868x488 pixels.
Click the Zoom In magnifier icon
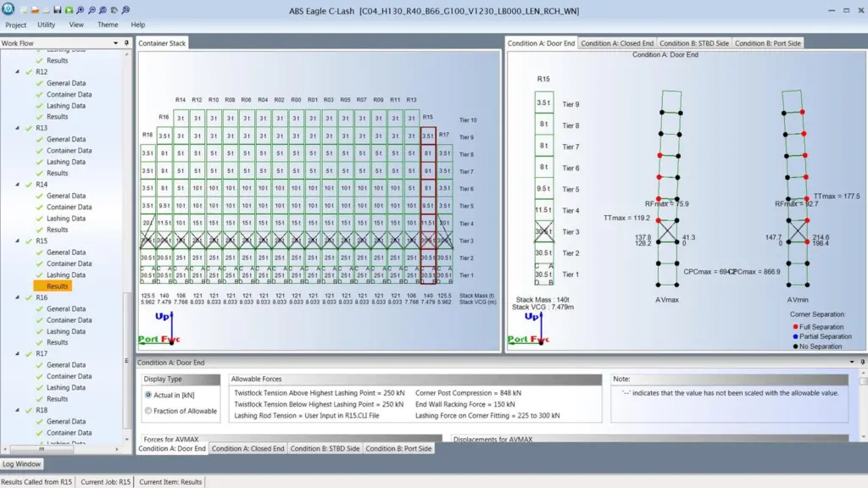(x=81, y=10)
